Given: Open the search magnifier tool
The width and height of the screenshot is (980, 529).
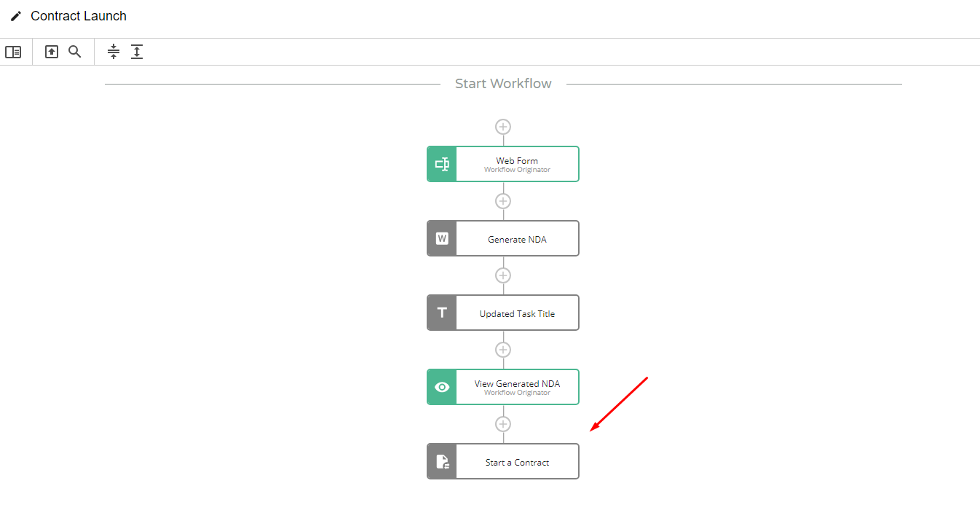Looking at the screenshot, I should click(x=75, y=52).
